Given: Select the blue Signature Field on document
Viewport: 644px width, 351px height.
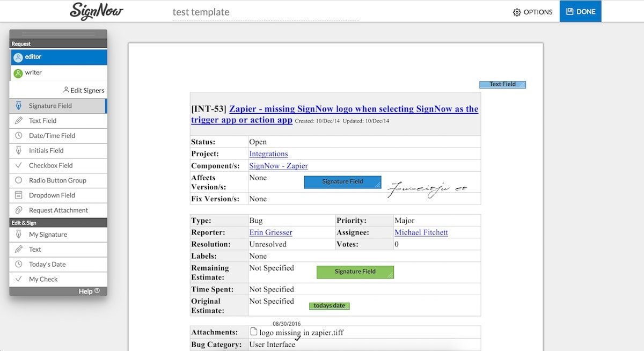Looking at the screenshot, I should (342, 182).
